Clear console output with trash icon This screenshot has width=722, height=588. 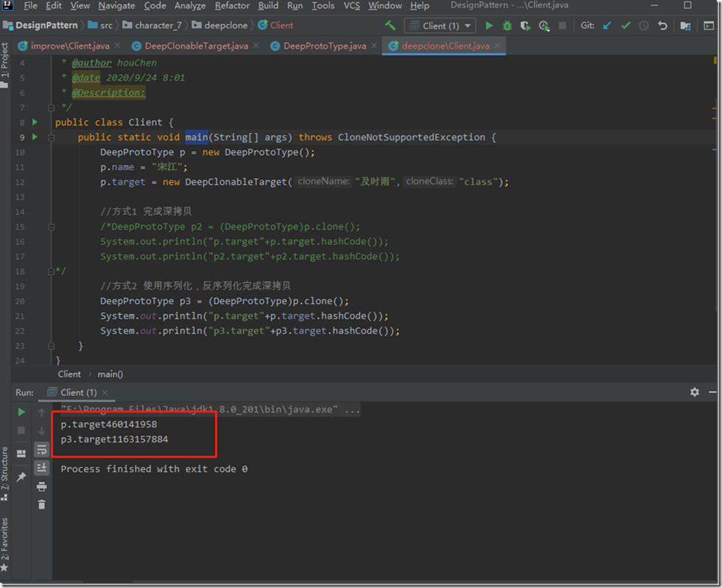(x=42, y=504)
